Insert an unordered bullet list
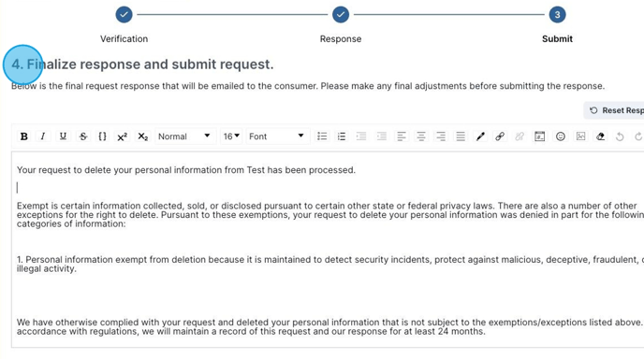 coord(322,136)
